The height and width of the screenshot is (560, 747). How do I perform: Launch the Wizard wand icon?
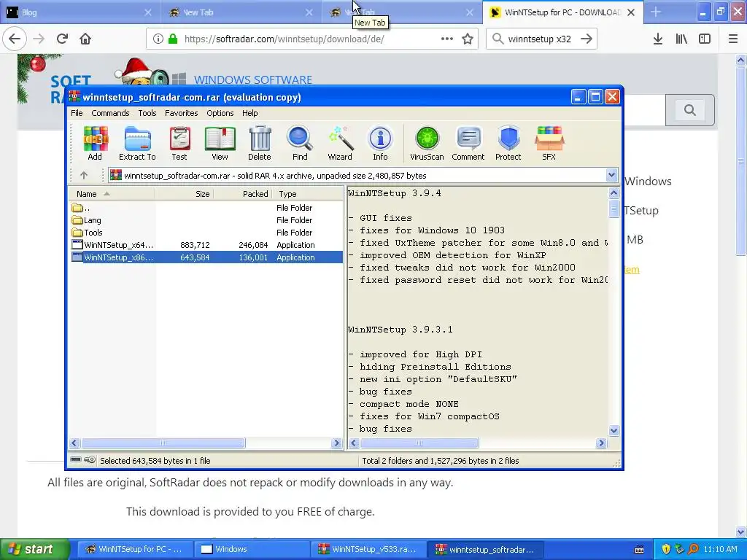click(340, 143)
